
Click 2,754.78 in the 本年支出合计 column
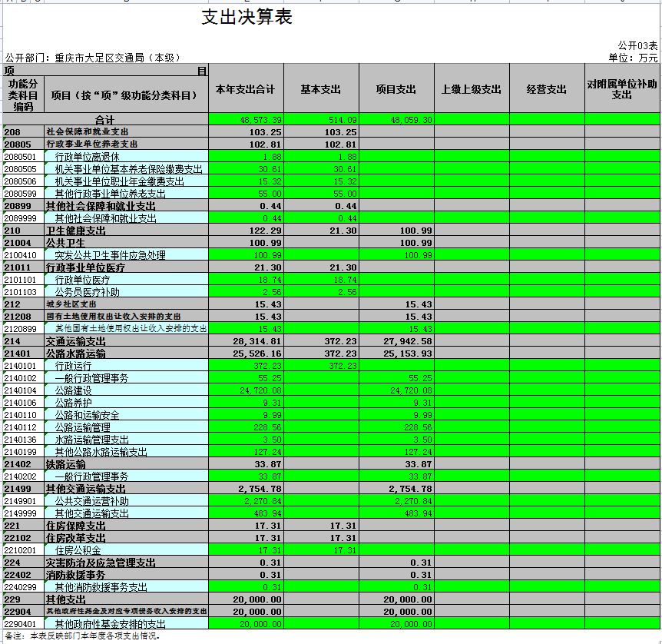(x=260, y=489)
